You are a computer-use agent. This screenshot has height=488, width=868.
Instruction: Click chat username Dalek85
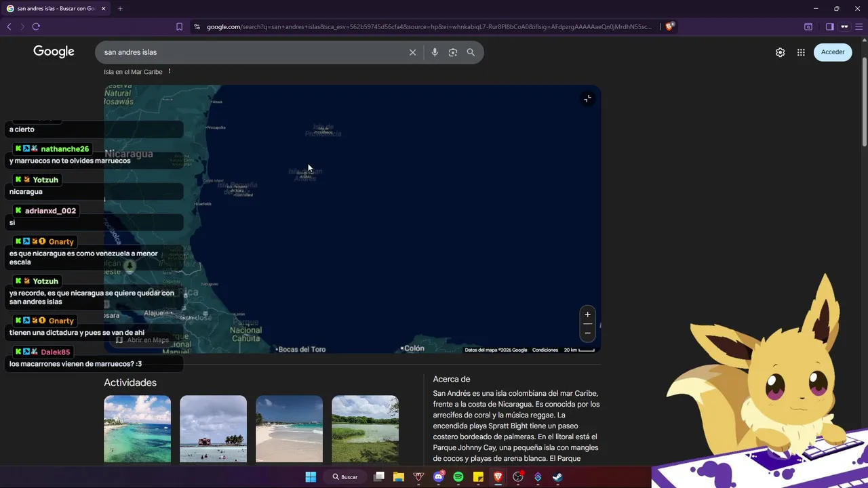pyautogui.click(x=55, y=352)
